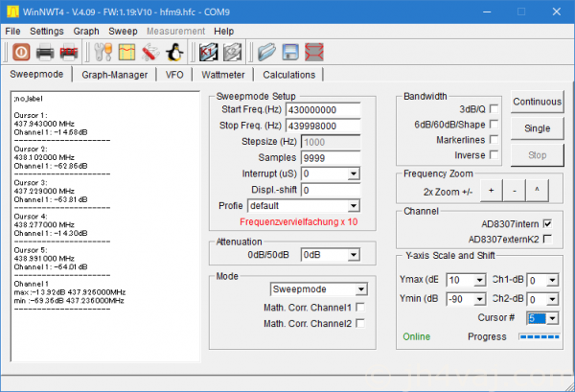
Task: Enable Math. Corr. Channel1 checkbox
Action: click(360, 308)
